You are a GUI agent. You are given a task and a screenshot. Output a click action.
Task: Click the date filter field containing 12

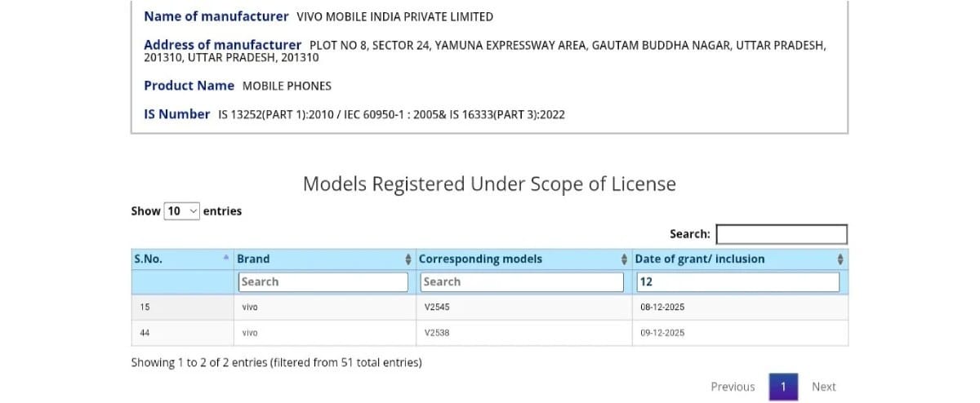737,281
